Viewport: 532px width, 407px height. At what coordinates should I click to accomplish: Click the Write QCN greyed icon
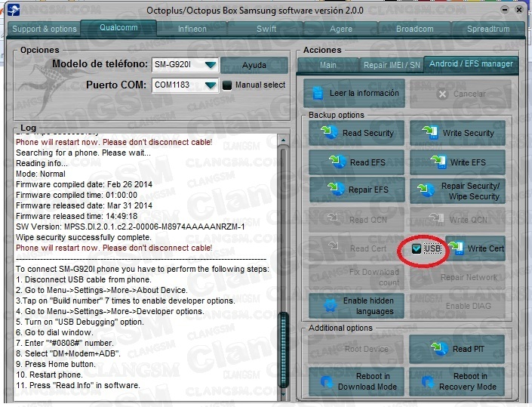436,218
